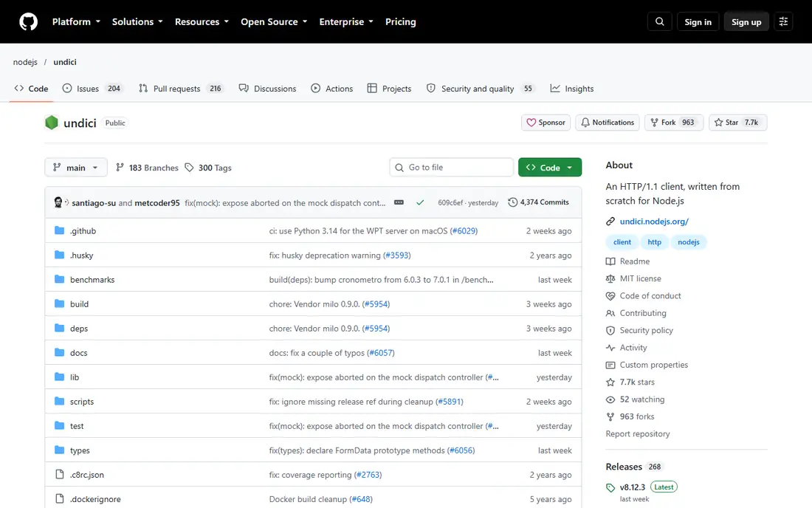Click the Activity pulse icon
This screenshot has width=812, height=508.
610,348
